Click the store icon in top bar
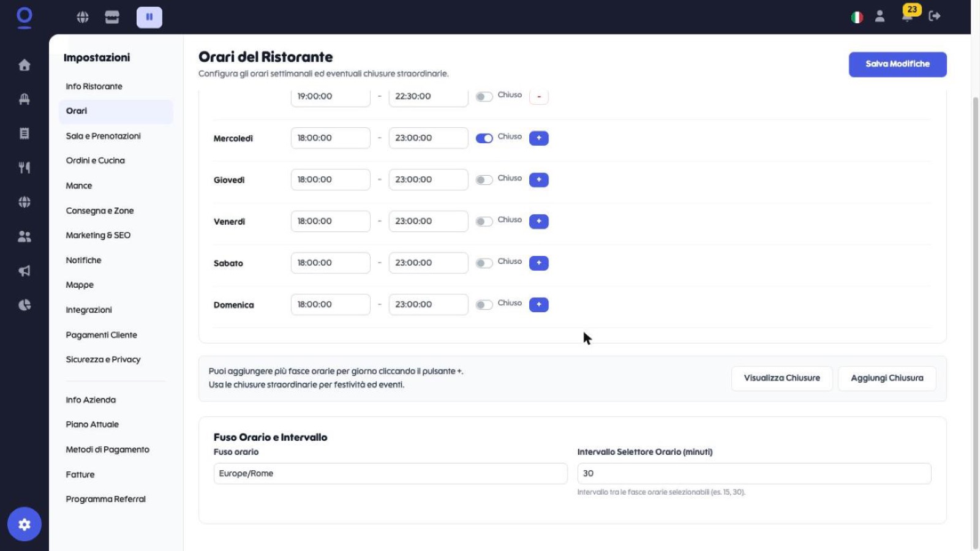The width and height of the screenshot is (980, 551). [112, 17]
